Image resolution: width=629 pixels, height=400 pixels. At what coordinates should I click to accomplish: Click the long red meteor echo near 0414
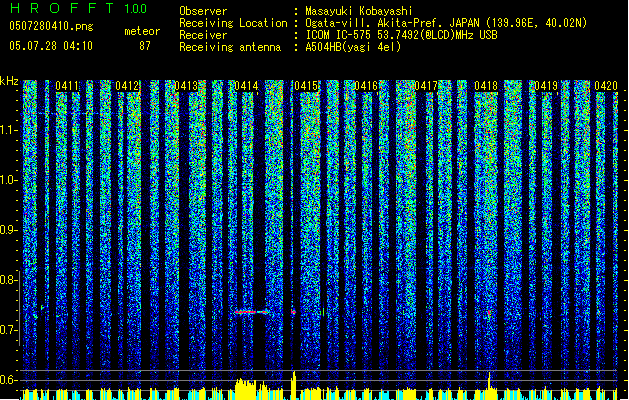251,312
